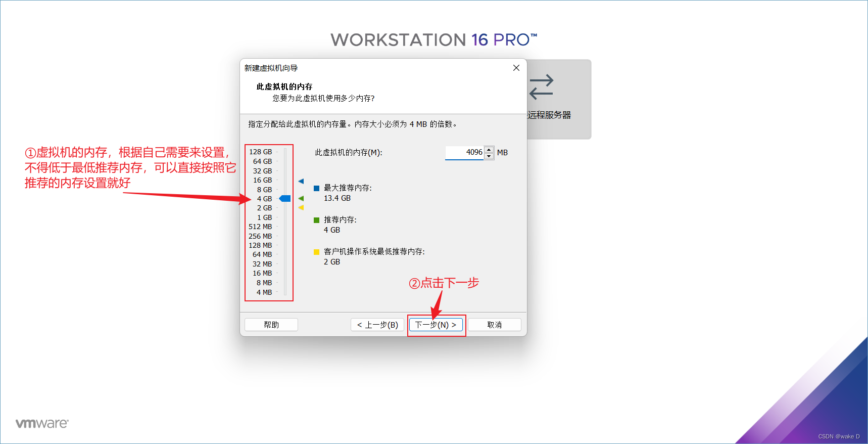Select 64 GB on the memory scale
The image size is (868, 444).
[x=263, y=161]
